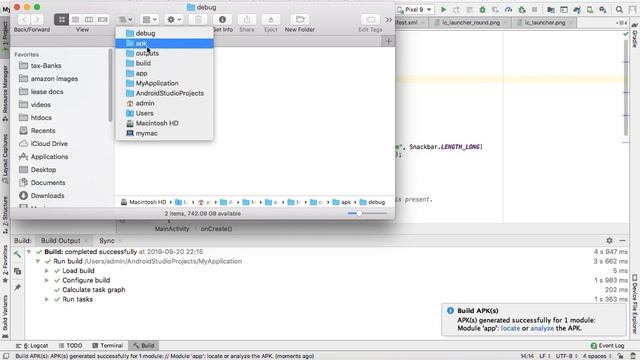Viewport: 640px width, 360px height.
Task: Choose AndroidStudioProjects in path dropdown
Action: coord(164,93)
